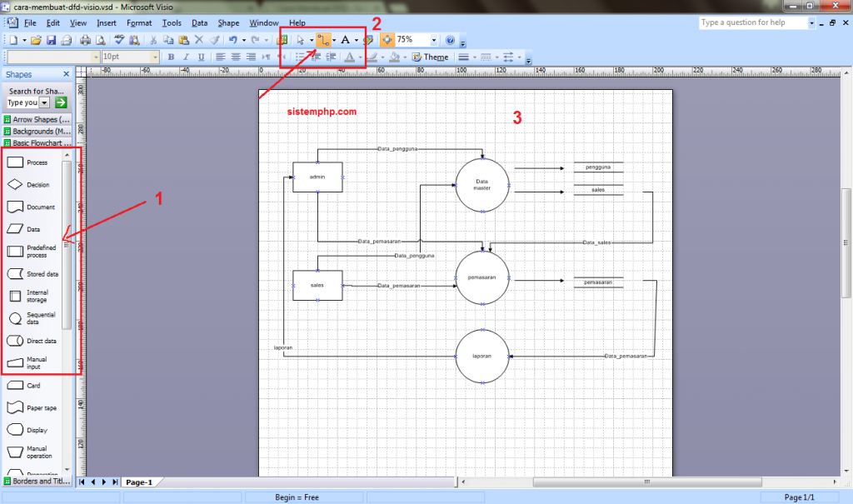
Task: Pick the Decision shape from stencil
Action: tap(15, 185)
